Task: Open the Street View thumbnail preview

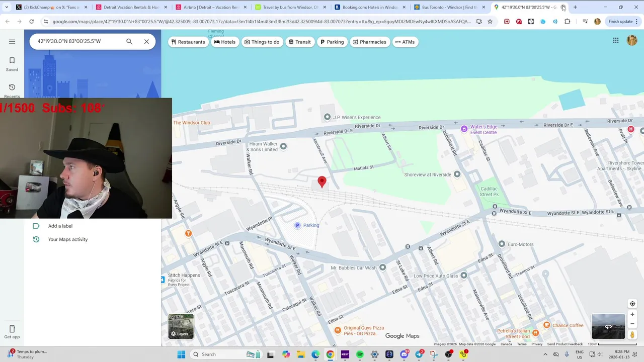Action: [x=608, y=326]
